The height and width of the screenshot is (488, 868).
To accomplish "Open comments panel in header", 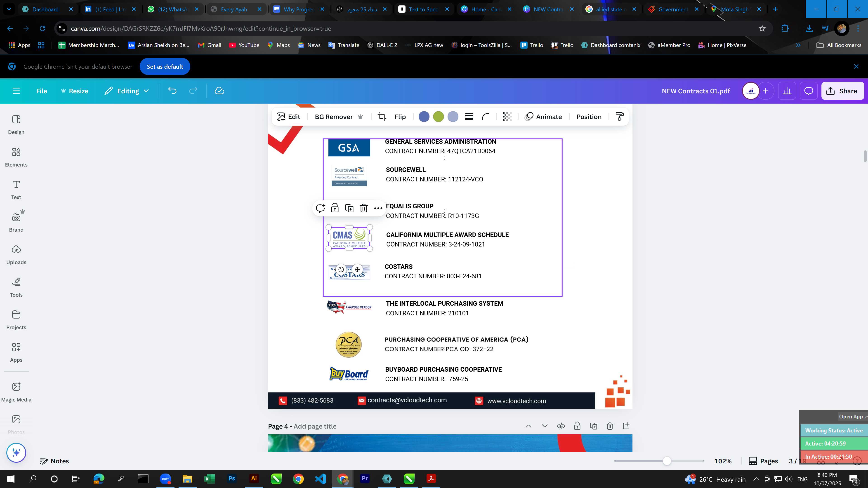I will tap(809, 91).
